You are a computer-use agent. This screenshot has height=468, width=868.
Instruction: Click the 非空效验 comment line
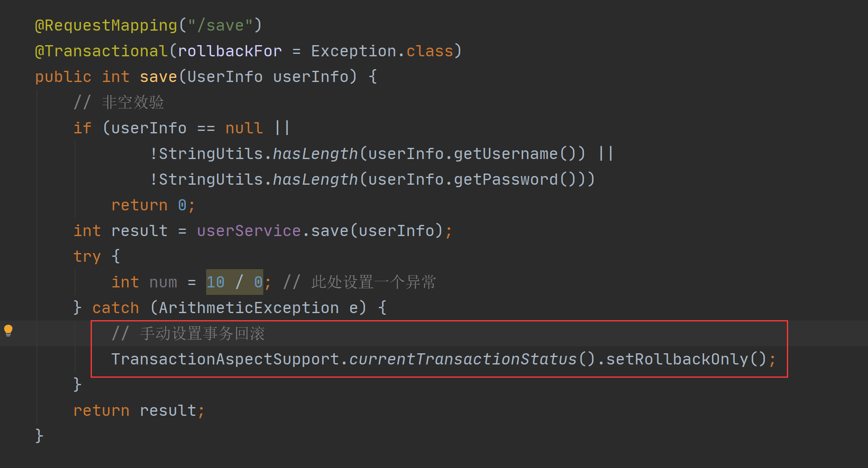pyautogui.click(x=119, y=102)
